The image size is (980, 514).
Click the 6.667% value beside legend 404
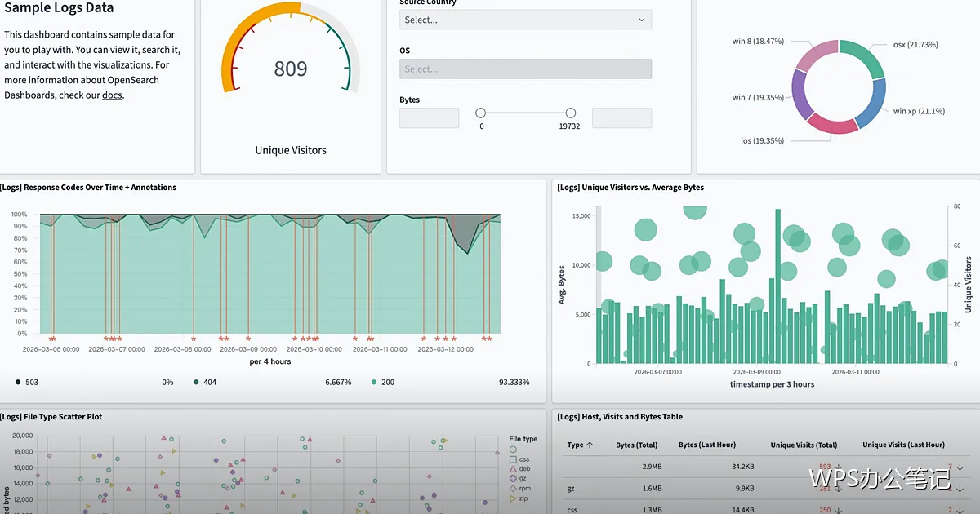point(338,382)
